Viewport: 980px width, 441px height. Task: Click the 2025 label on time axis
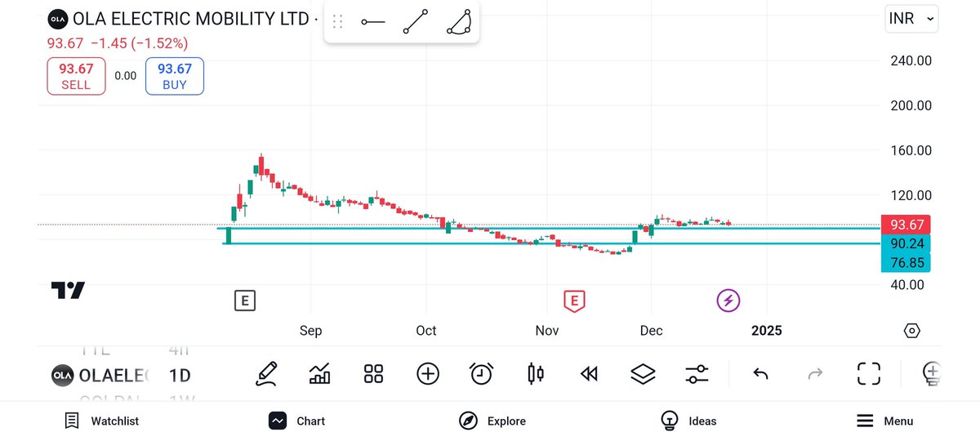point(767,331)
